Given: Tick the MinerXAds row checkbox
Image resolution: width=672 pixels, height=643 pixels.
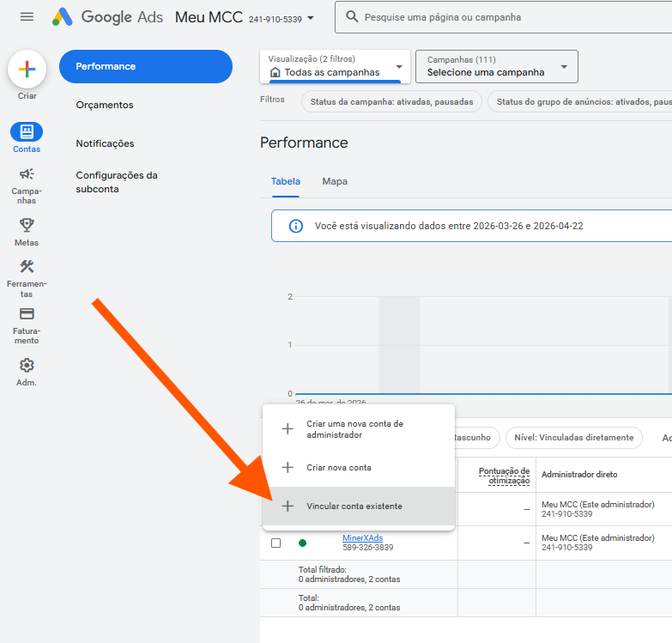Looking at the screenshot, I should pos(276,543).
